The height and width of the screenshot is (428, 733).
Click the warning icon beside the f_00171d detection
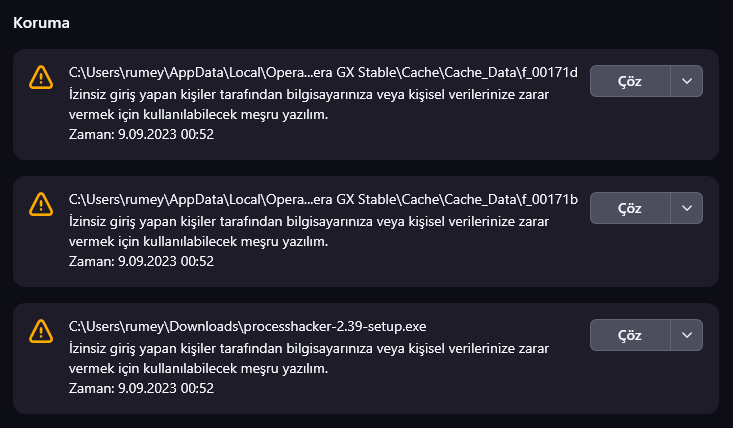[x=40, y=77]
